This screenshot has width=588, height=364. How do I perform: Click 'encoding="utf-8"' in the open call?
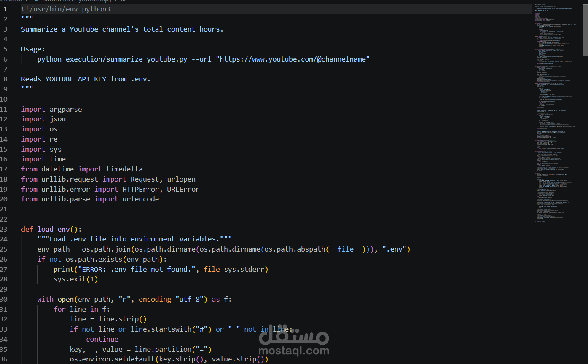point(173,299)
